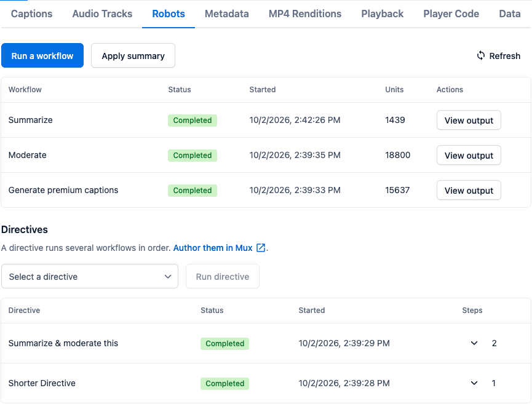Go to the Playback tab
The image size is (532, 404).
[383, 14]
